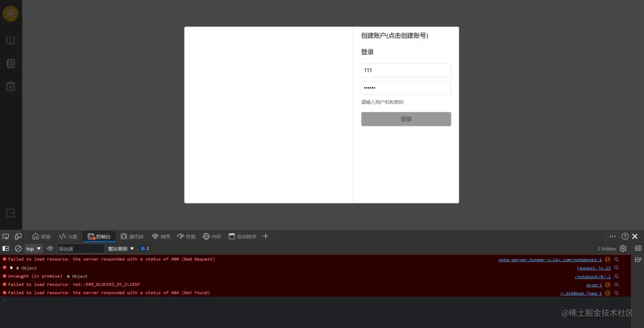Click magnifier icon on r.d140ba6.jpeg:1 row
Image resolution: width=644 pixels, height=328 pixels.
[617, 293]
